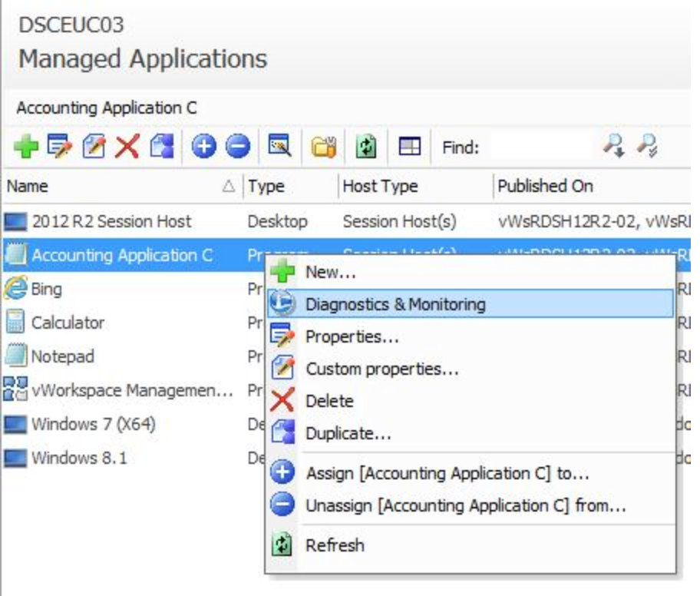Click the green plus New toolbar icon

26,146
